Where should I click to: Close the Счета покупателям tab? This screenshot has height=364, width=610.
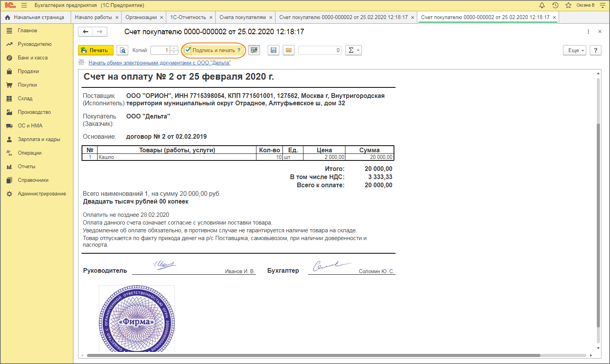[x=271, y=17]
